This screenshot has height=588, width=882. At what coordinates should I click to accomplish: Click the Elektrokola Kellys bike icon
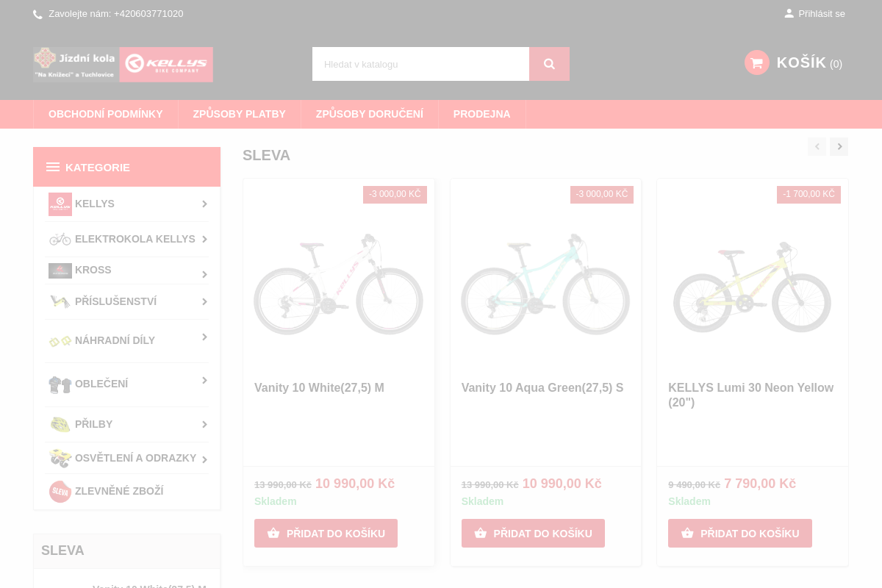60,239
